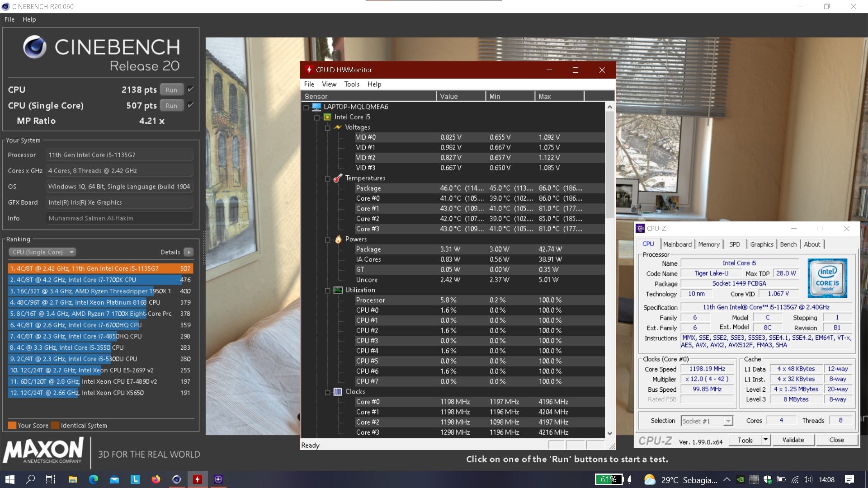Viewport: 868px width, 488px height.
Task: Collapse the LAPTOP-MQLQMEA6 tree node
Action: point(306,107)
